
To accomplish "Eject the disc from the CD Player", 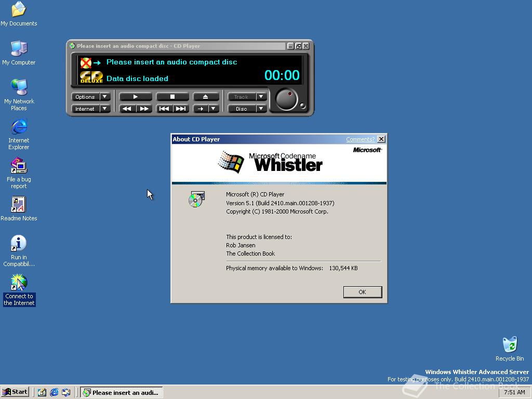I will 206,97.
